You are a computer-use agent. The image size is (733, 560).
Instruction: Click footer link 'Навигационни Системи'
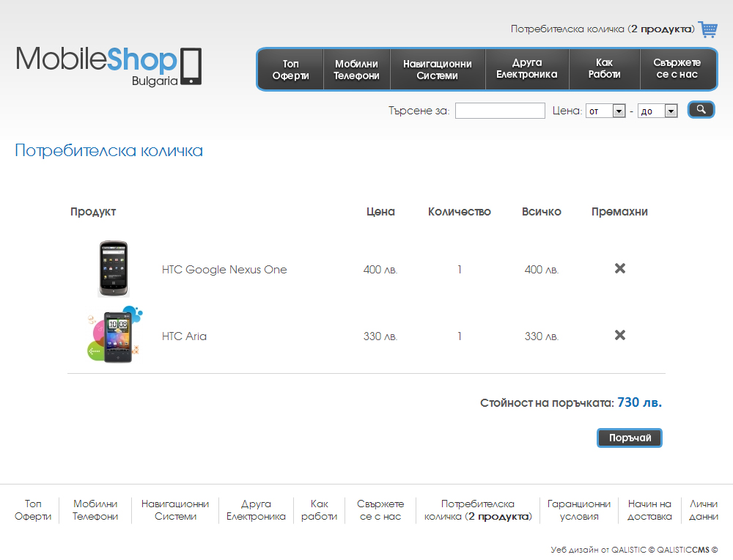coord(175,510)
